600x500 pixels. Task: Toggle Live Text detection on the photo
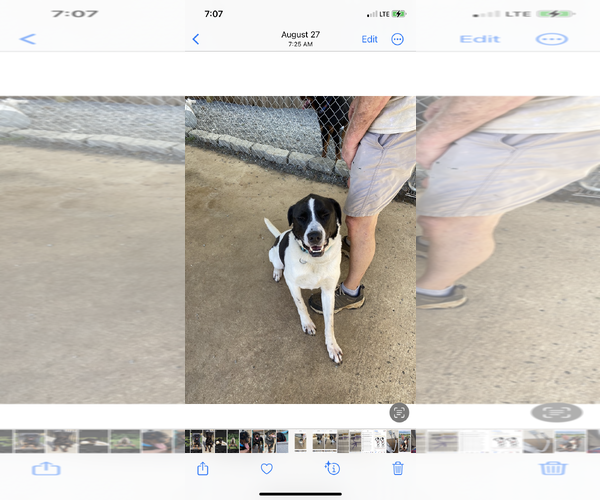pos(399,412)
